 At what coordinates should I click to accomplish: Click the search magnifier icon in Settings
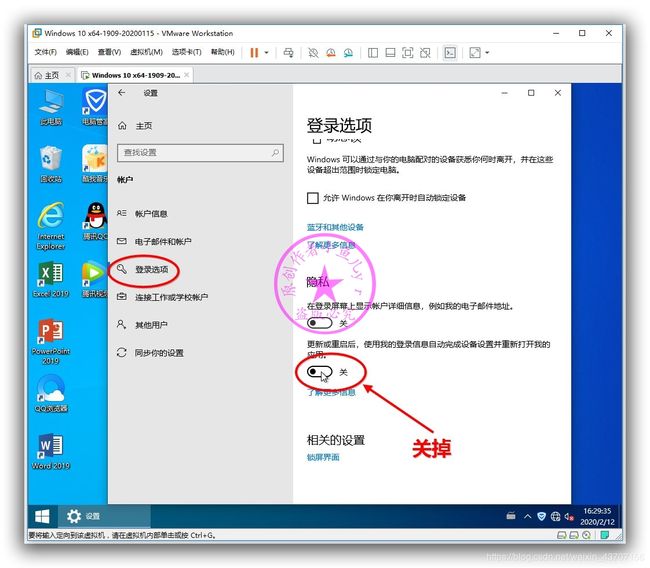pyautogui.click(x=275, y=153)
